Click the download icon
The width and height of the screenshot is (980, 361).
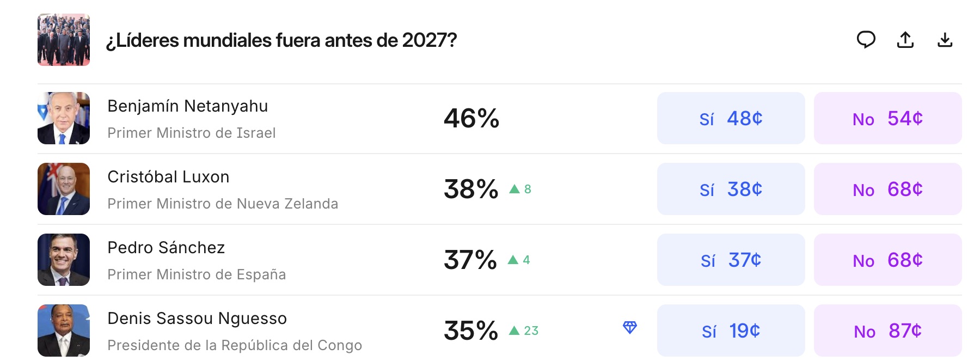click(945, 40)
